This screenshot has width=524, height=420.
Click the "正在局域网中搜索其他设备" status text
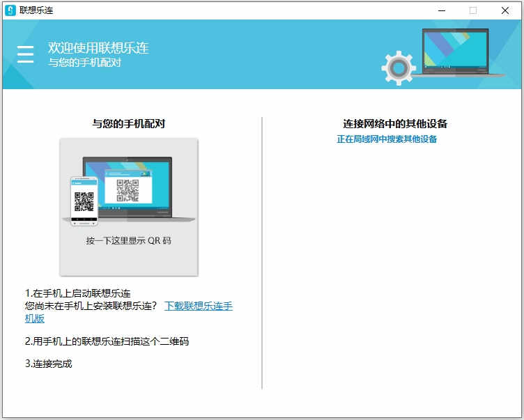[387, 139]
